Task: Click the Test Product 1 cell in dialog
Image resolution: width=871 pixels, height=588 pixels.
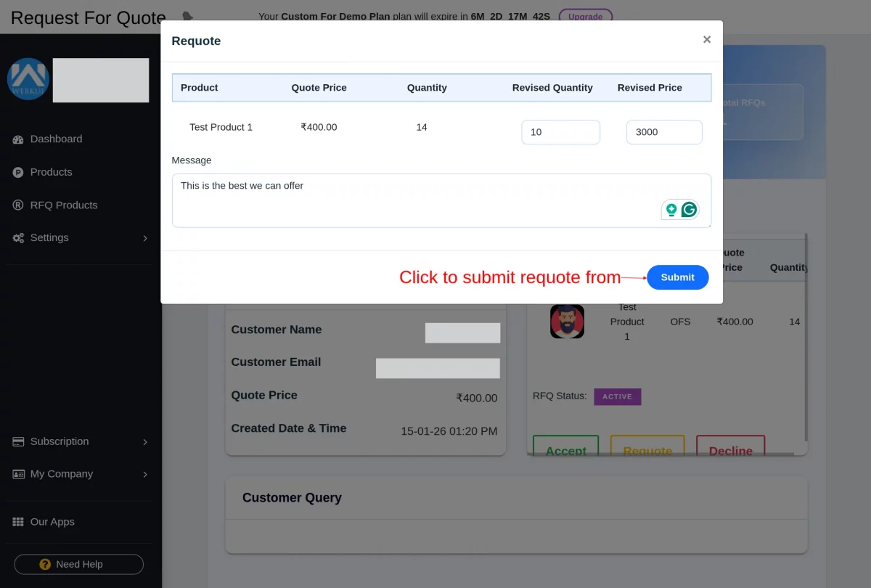Action: pos(221,127)
